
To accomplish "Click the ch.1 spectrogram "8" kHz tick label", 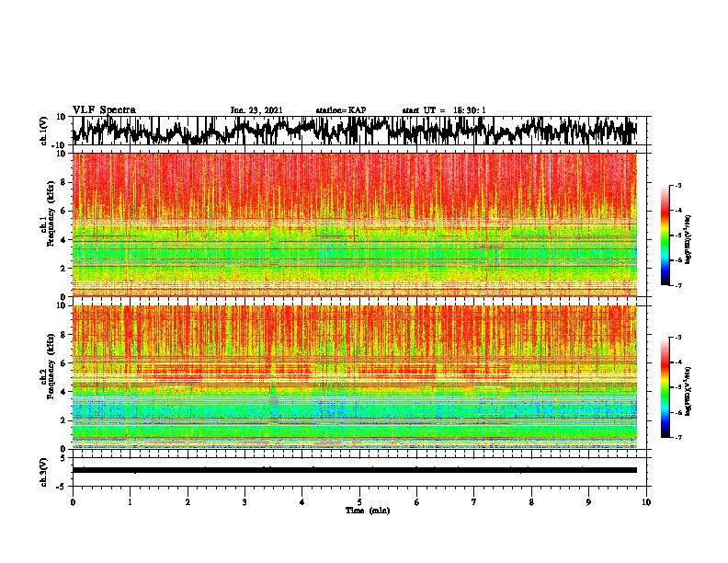I will point(65,182).
